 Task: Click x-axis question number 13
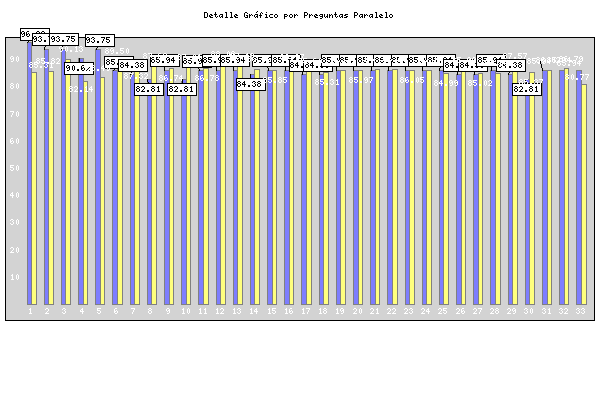coord(237,311)
